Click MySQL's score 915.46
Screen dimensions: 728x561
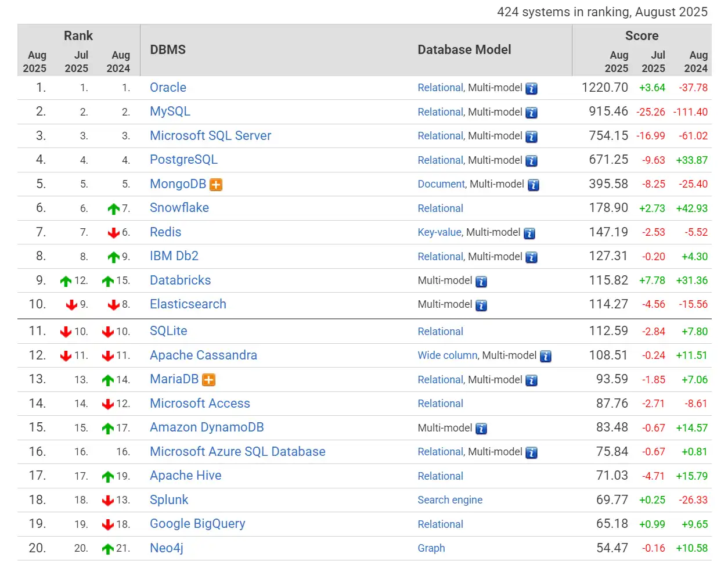(608, 112)
